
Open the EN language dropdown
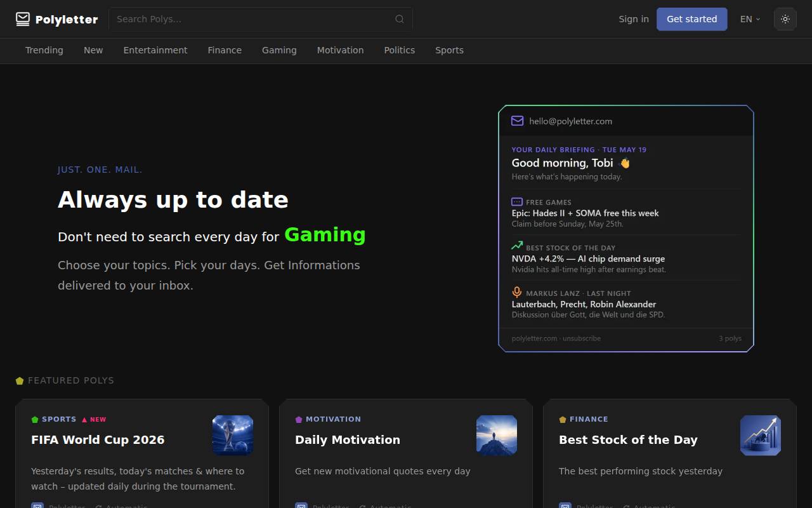(x=750, y=19)
